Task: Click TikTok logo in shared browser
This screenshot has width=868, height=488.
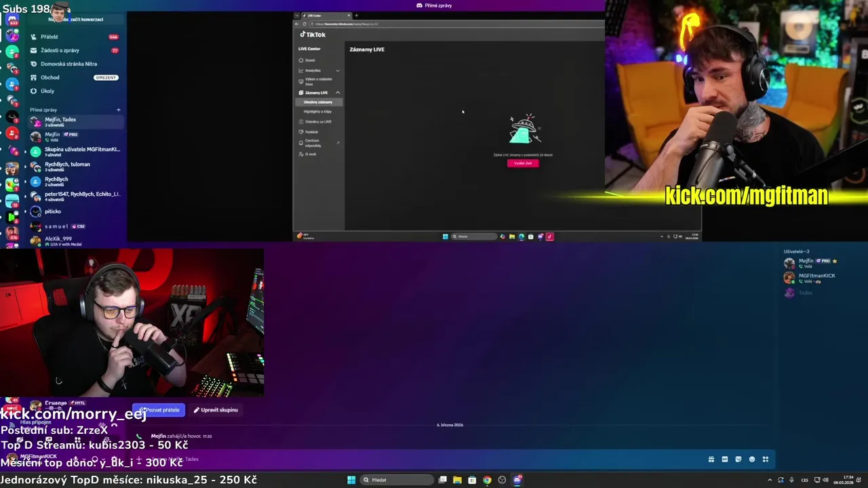Action: [x=313, y=35]
